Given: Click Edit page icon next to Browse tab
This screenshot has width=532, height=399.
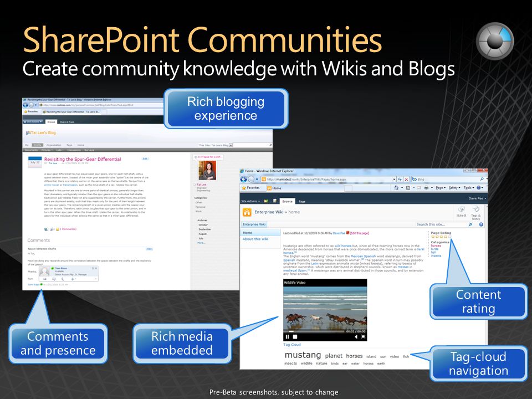Looking at the screenshot, I should pyautogui.click(x=275, y=201).
